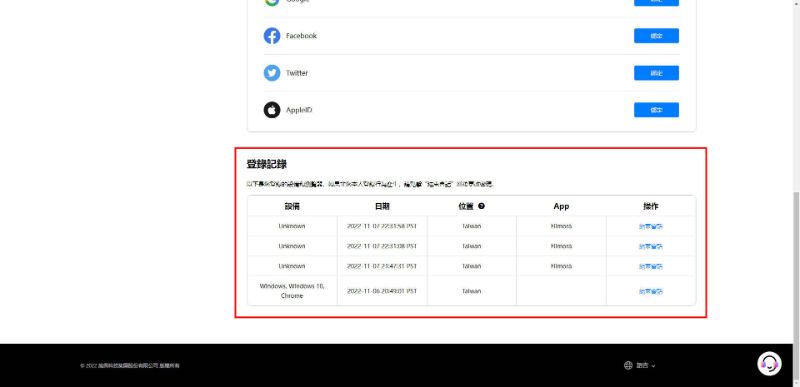800x387 pixels.
Task: Bind the AppleID account with its button
Action: pyautogui.click(x=656, y=110)
